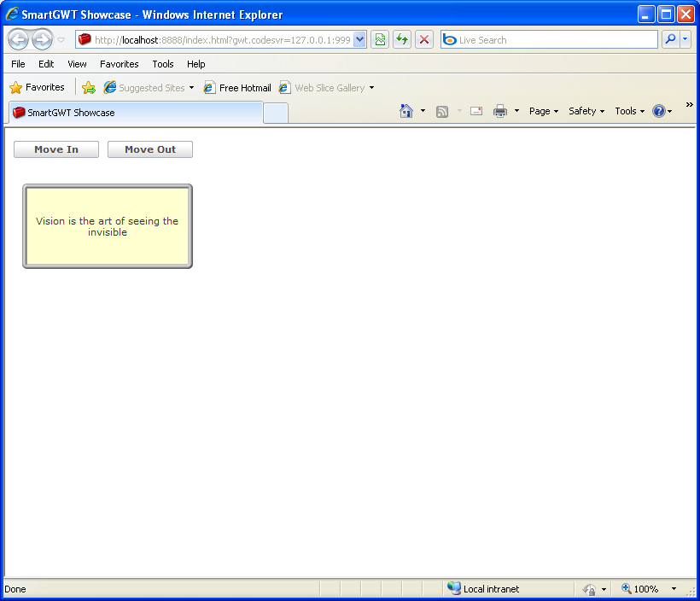Open the zoom level dropdown arrow

tap(674, 589)
